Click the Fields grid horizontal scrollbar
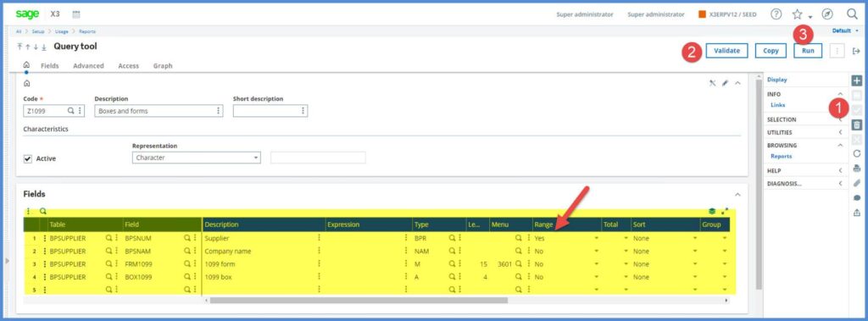Image resolution: width=868 pixels, height=321 pixels. 359,301
